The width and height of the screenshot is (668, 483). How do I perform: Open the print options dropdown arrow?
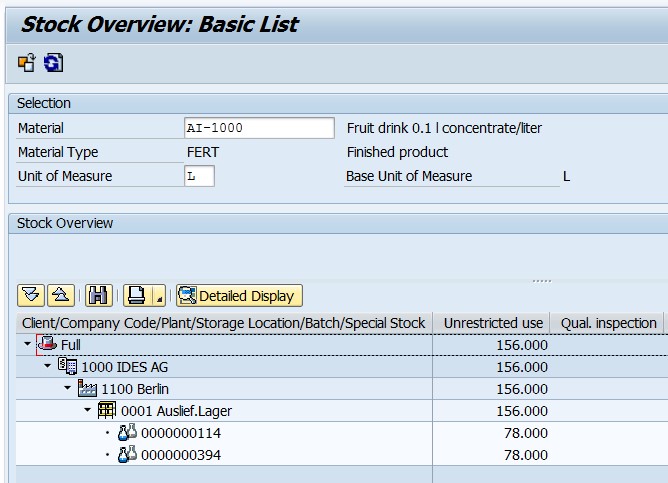(159, 295)
